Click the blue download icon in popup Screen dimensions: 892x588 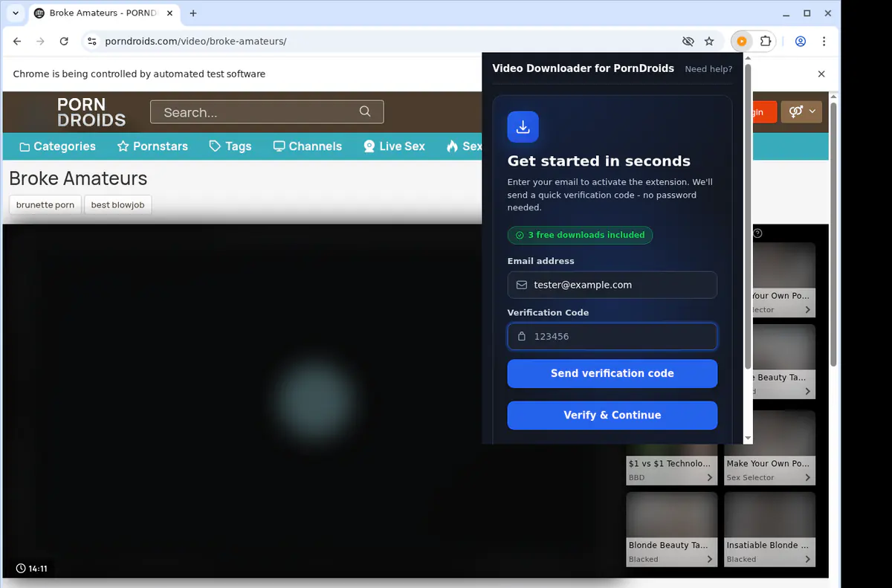[523, 127]
